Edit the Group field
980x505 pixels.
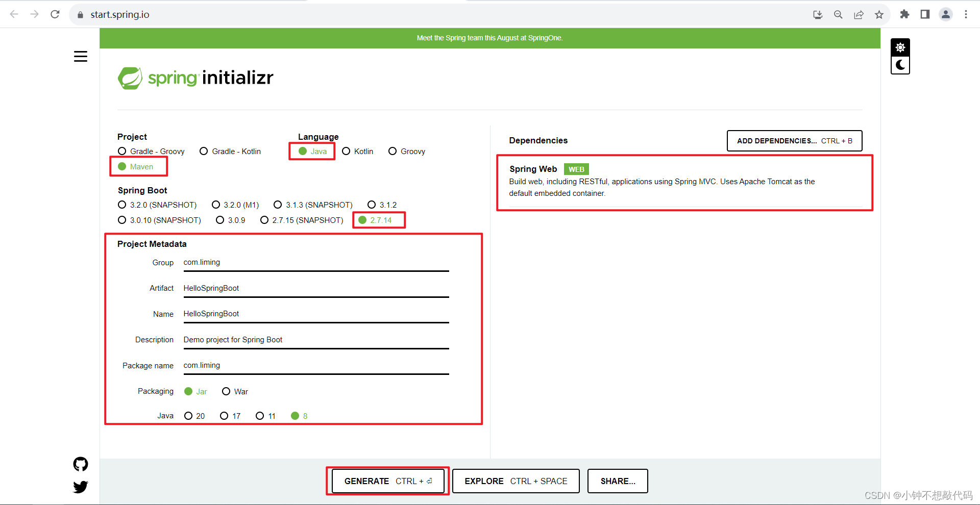(x=316, y=263)
